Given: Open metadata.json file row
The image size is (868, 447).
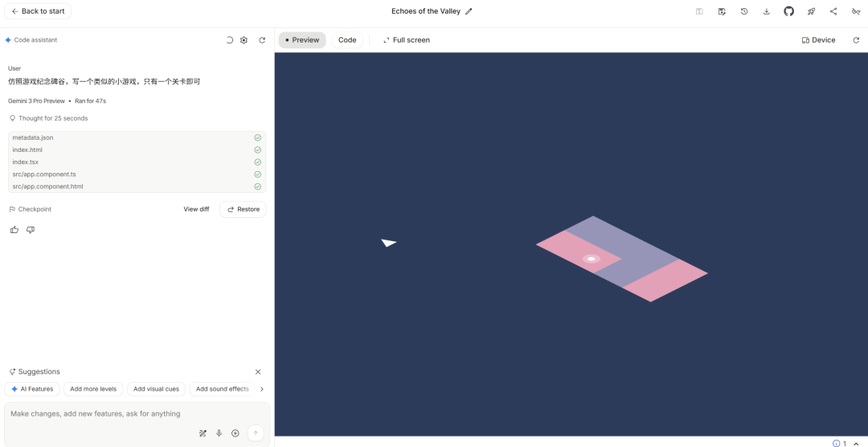Looking at the screenshot, I should (x=137, y=137).
